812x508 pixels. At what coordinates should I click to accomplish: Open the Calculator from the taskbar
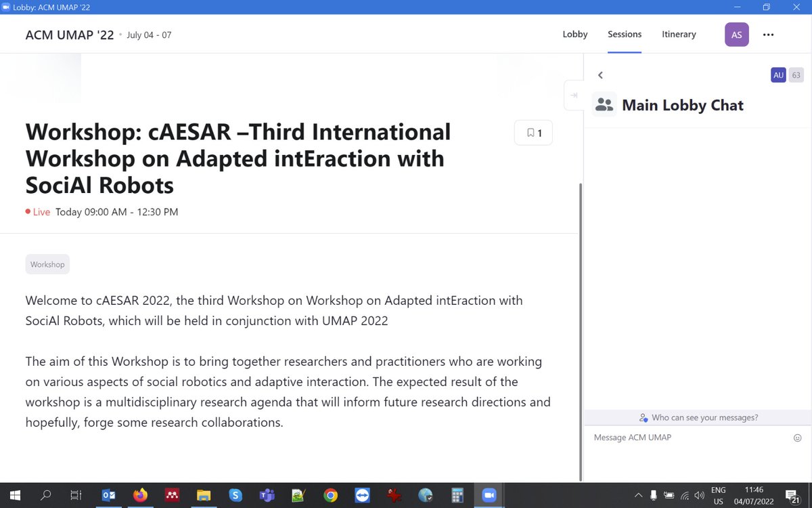coord(457,495)
